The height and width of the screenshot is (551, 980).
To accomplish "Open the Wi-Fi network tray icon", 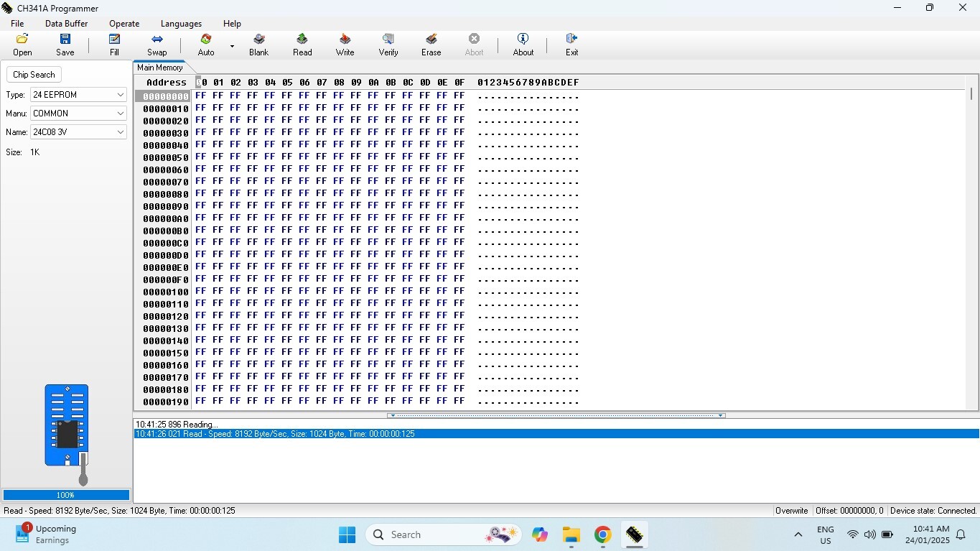I will tap(852, 534).
